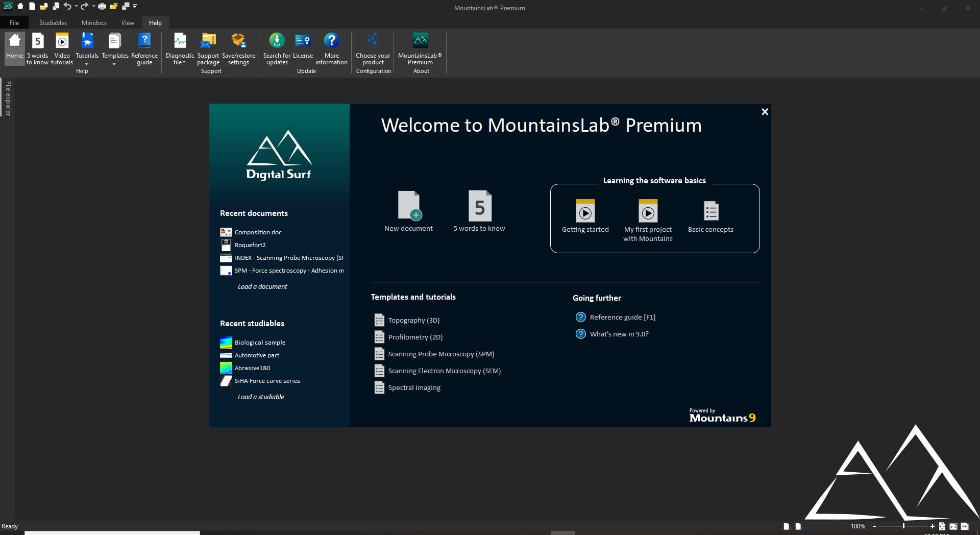Open Abrasive180 studiable

[245, 368]
